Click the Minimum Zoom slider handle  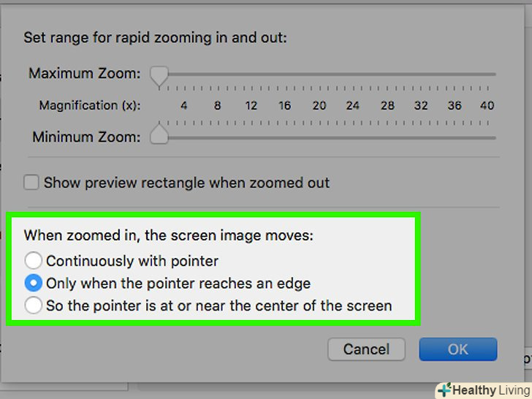point(159,137)
